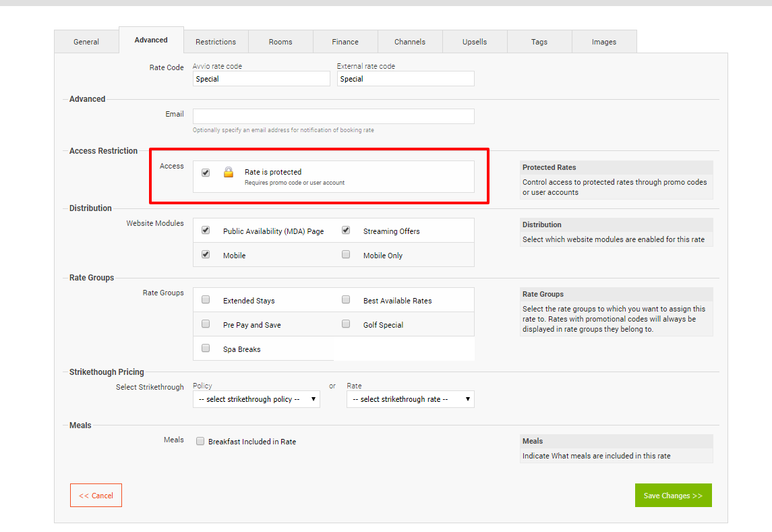Check Breakfast Included in Rate
This screenshot has width=772, height=532.
[x=200, y=442]
